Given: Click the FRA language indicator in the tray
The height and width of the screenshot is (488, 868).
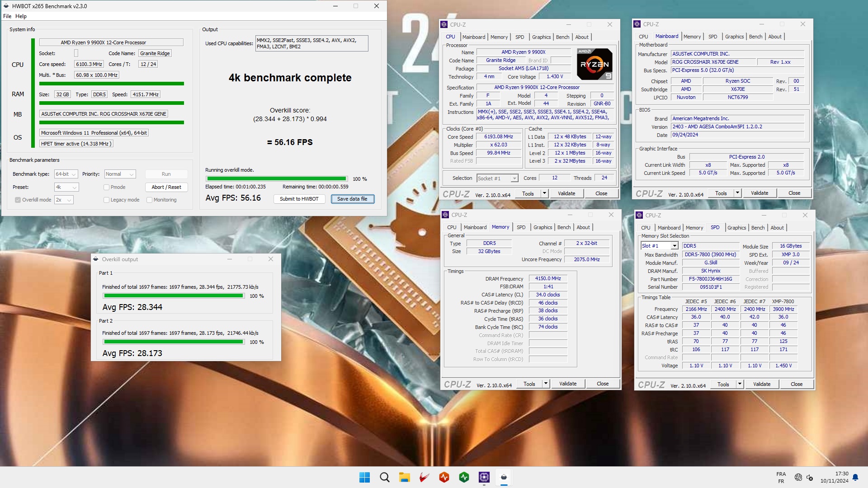Looking at the screenshot, I should pos(781,477).
